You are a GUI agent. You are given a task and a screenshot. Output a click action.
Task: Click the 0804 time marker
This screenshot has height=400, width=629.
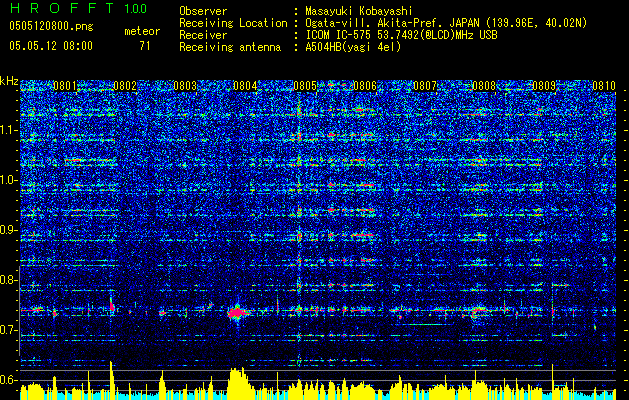tap(245, 86)
